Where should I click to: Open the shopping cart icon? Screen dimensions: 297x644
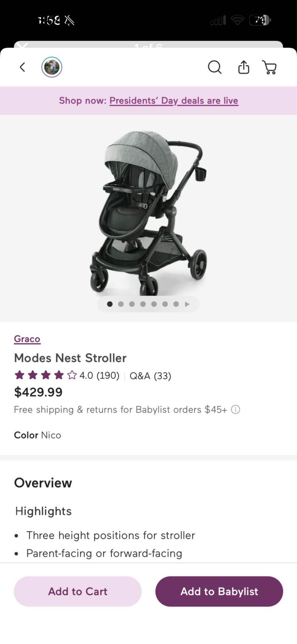coord(270,67)
